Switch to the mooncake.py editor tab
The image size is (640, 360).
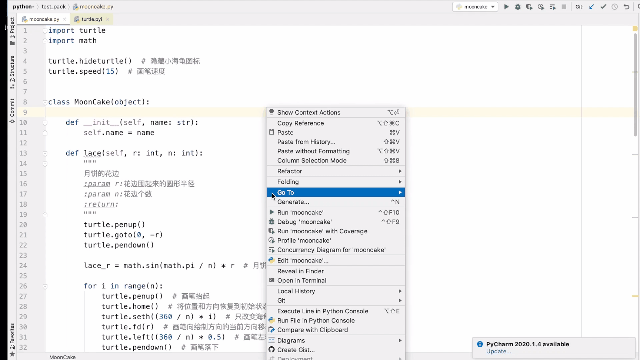click(x=44, y=19)
